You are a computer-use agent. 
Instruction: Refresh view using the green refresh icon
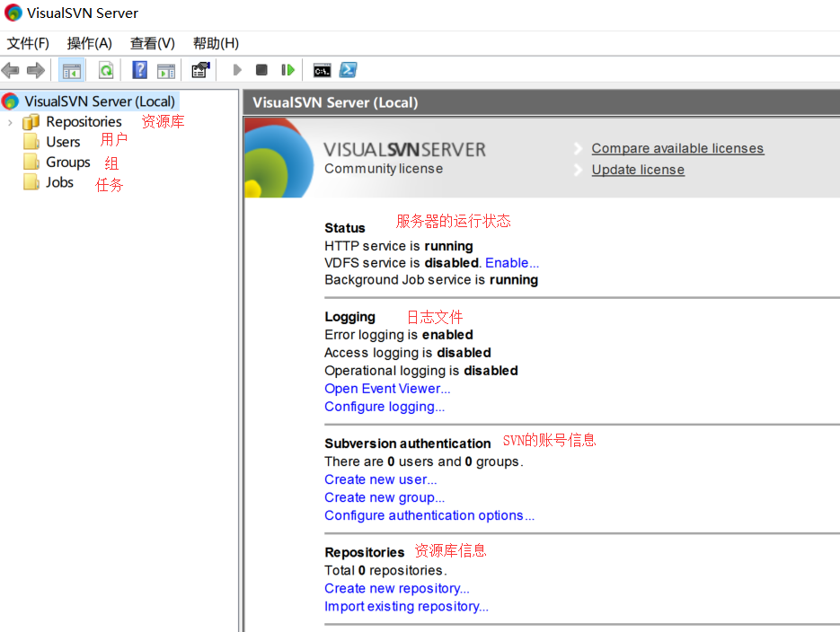(106, 70)
